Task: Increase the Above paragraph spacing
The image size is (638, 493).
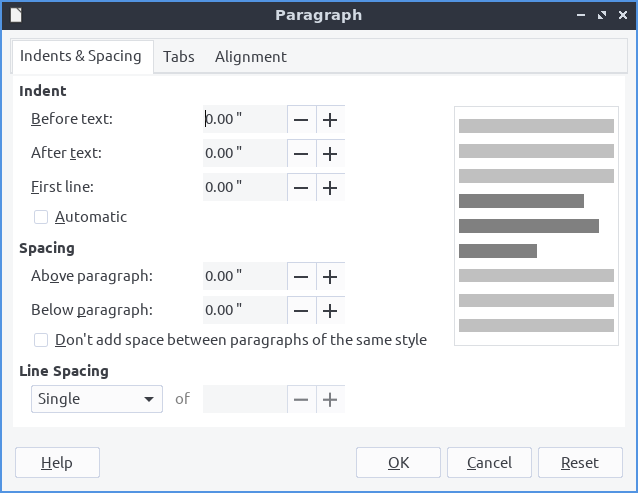Action: coord(330,277)
